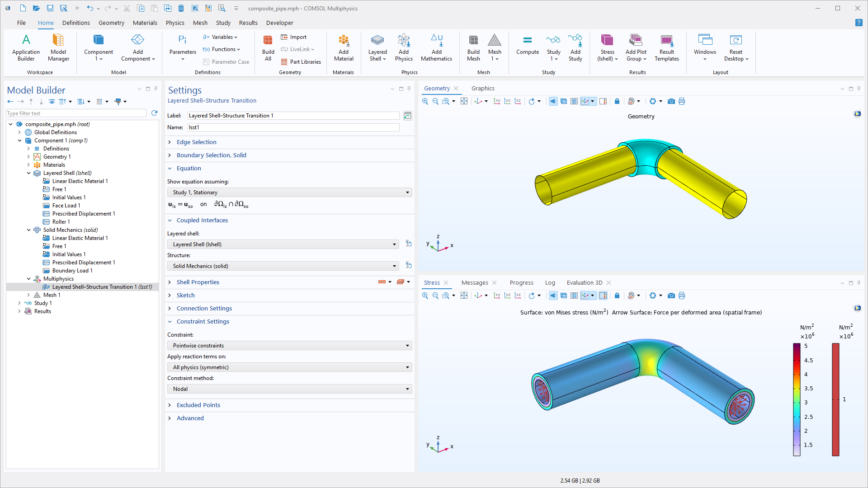Click Zoom Extents in the Geometry toolbar

[464, 101]
